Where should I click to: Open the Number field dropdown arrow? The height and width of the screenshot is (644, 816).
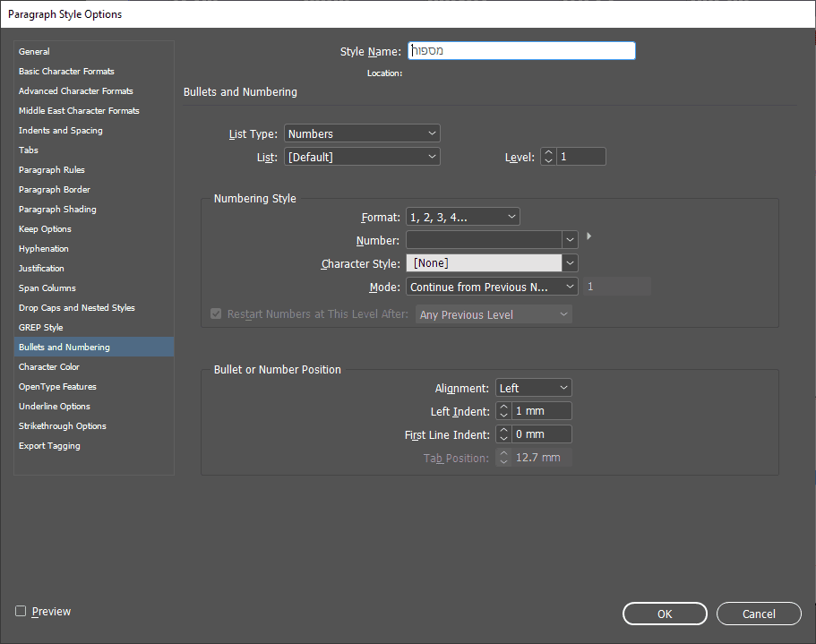point(570,240)
